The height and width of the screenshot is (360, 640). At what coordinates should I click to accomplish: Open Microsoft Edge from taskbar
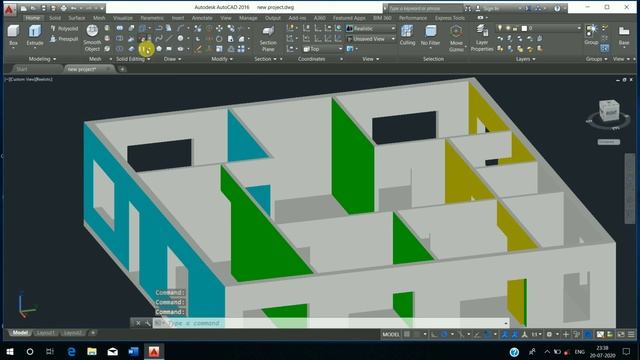pyautogui.click(x=71, y=351)
